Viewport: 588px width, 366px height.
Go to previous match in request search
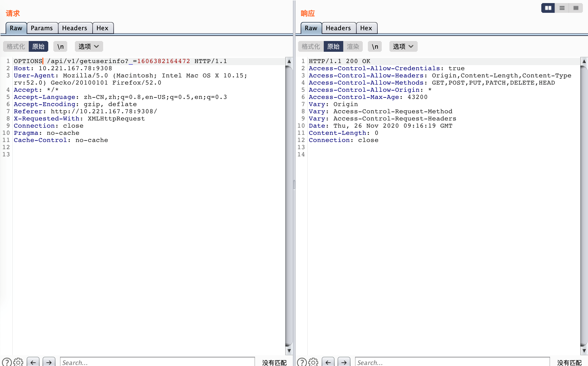(33, 362)
